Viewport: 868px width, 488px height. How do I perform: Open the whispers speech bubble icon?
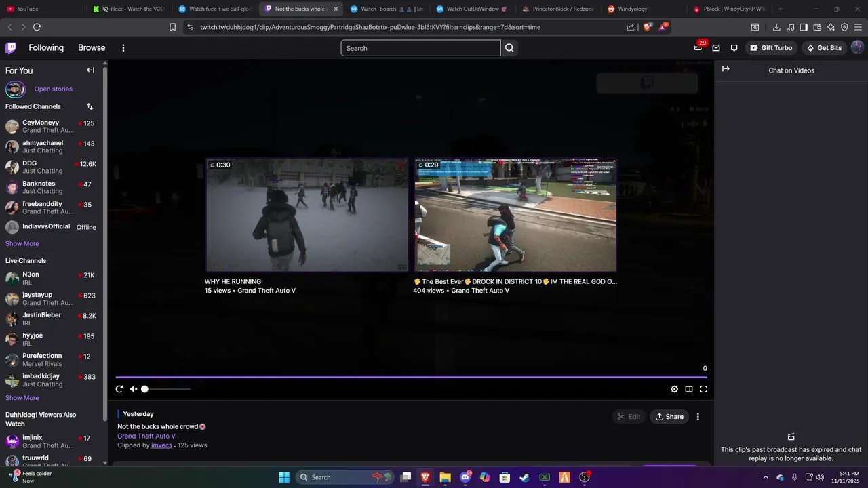click(734, 48)
